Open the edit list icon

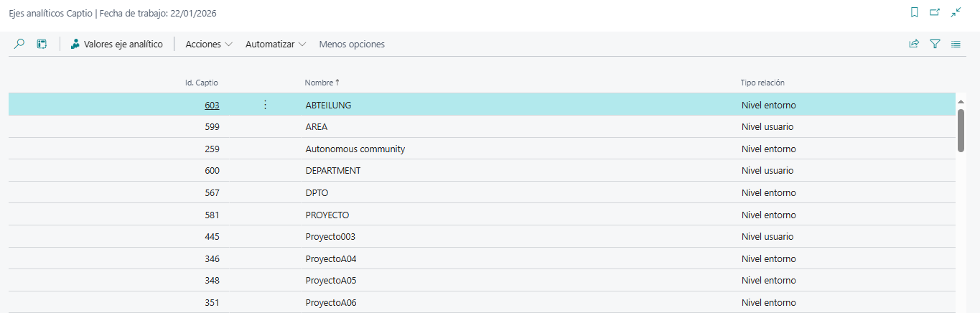pyautogui.click(x=42, y=44)
